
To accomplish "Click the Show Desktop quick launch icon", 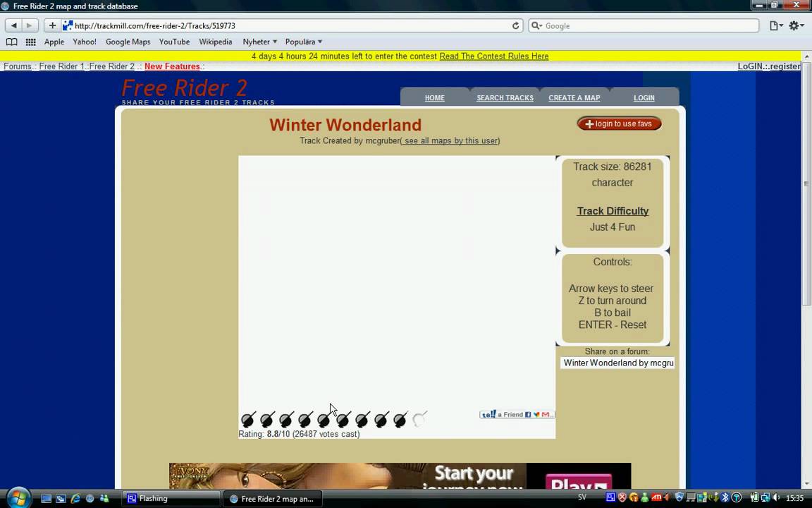I will tap(46, 499).
